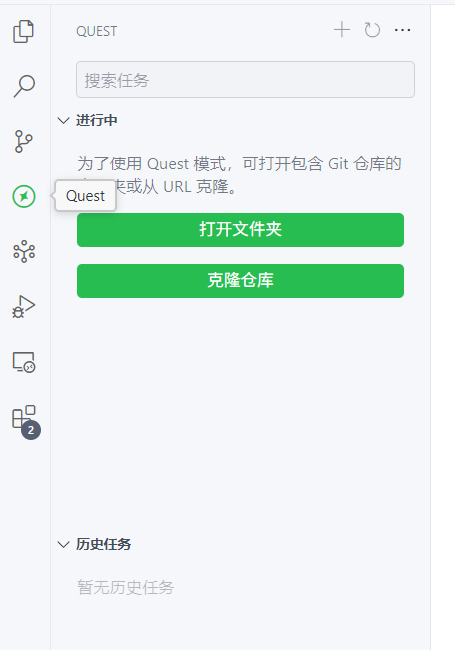Screen dimensions: 455x650
Task: Open the Remote Explorer monitor icon
Action: (24, 362)
